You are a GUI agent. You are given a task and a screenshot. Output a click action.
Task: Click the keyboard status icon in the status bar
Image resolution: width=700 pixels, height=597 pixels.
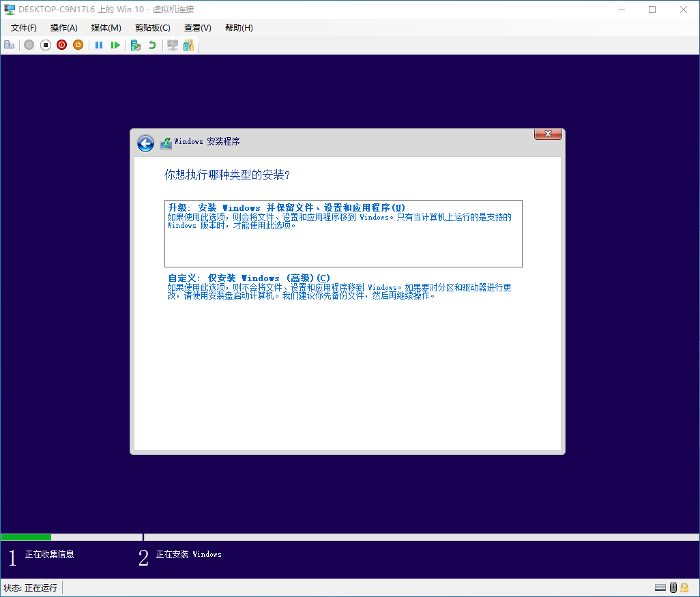660,587
